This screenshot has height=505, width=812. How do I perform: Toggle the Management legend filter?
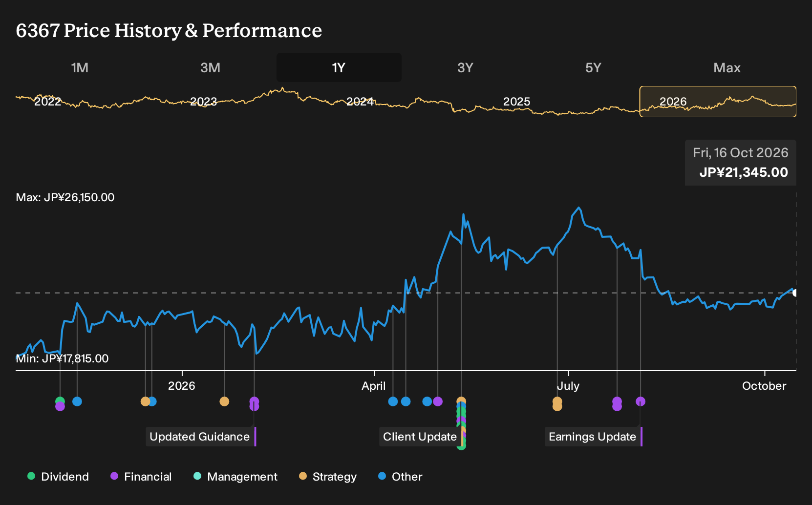click(235, 477)
